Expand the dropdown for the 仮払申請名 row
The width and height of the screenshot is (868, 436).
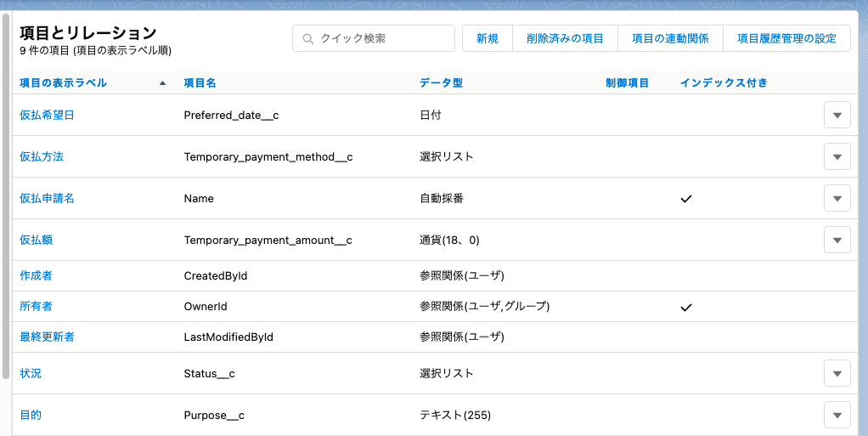(837, 198)
